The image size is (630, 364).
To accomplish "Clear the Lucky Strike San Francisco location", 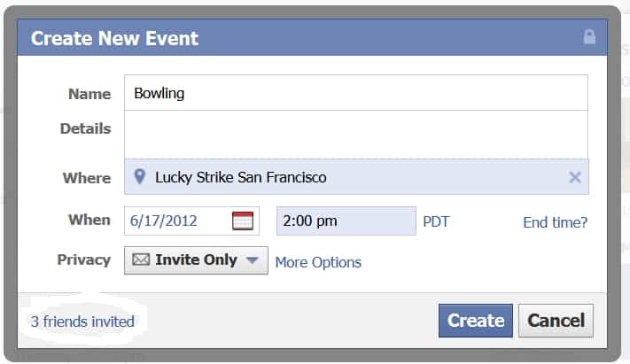I will click(x=575, y=177).
